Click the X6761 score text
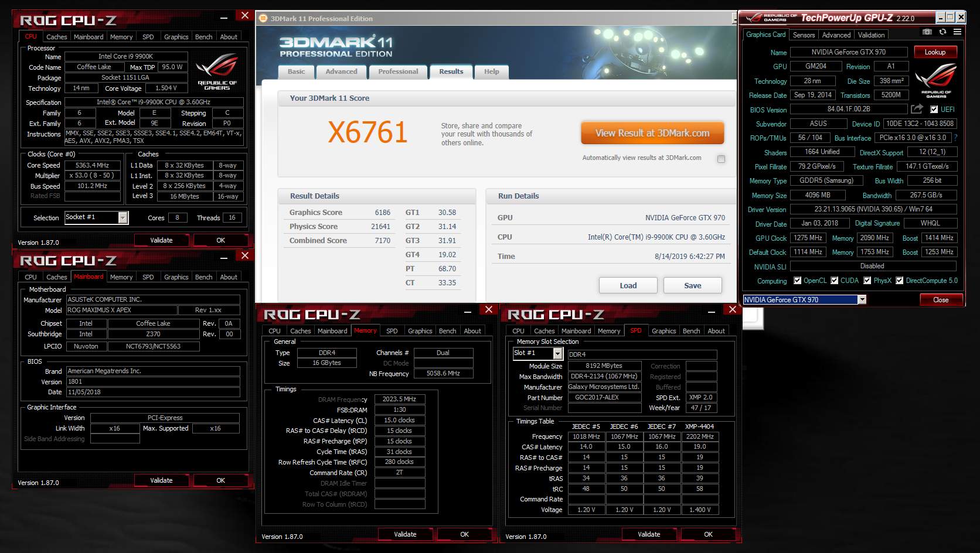Viewport: 980px width, 553px height. pyautogui.click(x=367, y=132)
